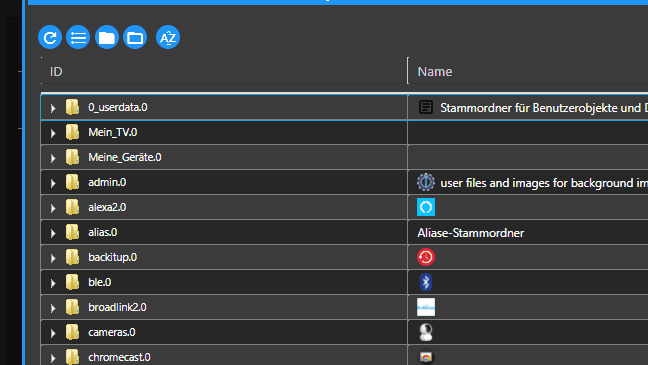Switch to list view mode
This screenshot has height=365, width=648.
point(78,38)
